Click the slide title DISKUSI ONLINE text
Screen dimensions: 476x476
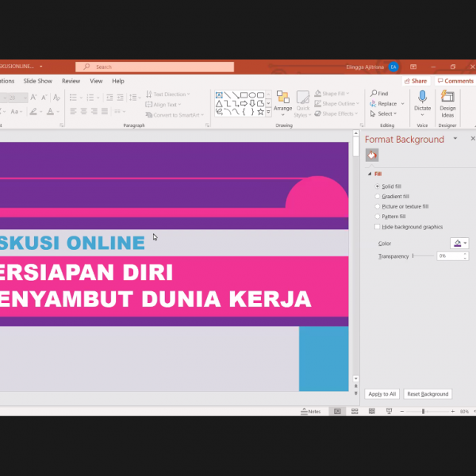(x=72, y=243)
